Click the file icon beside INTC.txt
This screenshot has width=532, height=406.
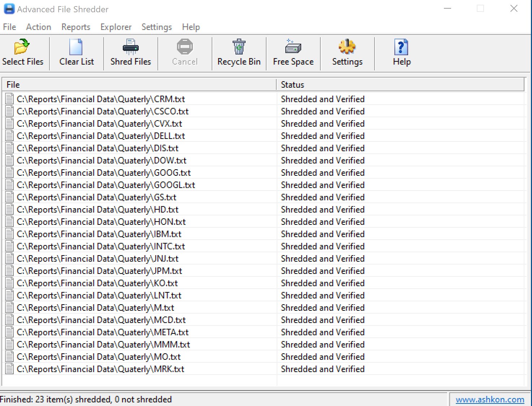(10, 246)
